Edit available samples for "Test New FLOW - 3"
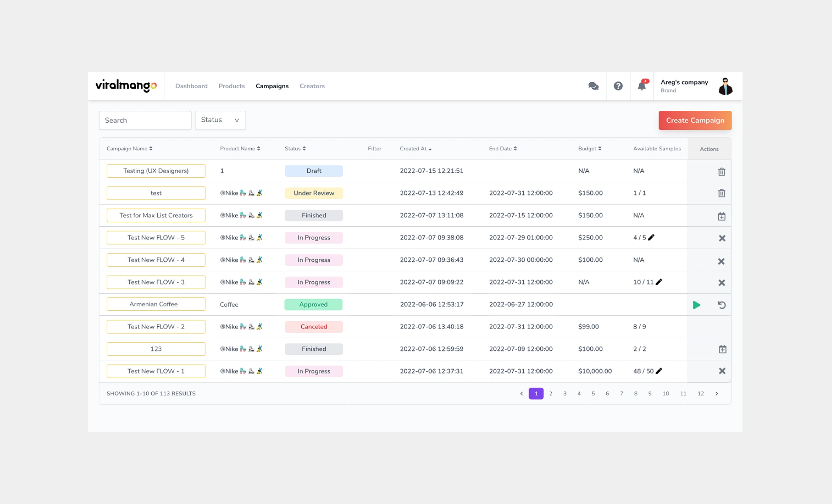Image resolution: width=832 pixels, height=504 pixels. 658,282
